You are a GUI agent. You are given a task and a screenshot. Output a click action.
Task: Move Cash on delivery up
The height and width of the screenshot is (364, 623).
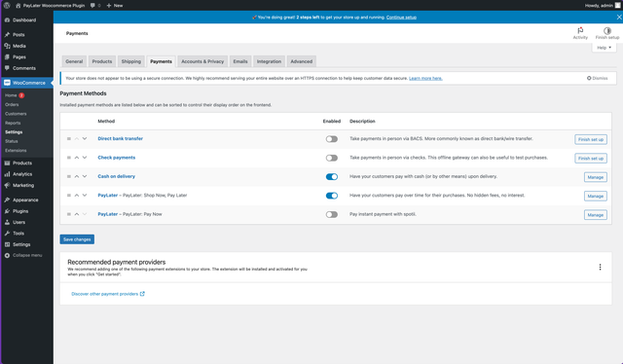[x=77, y=176]
